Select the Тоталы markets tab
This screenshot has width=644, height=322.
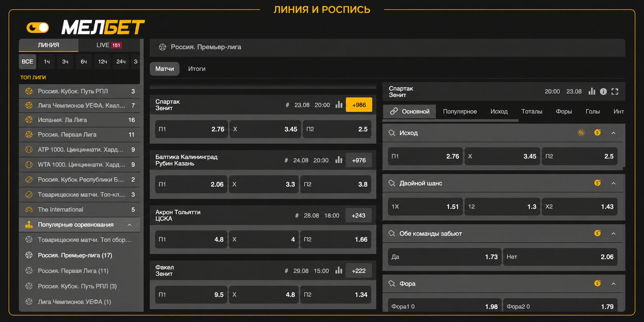(x=531, y=111)
